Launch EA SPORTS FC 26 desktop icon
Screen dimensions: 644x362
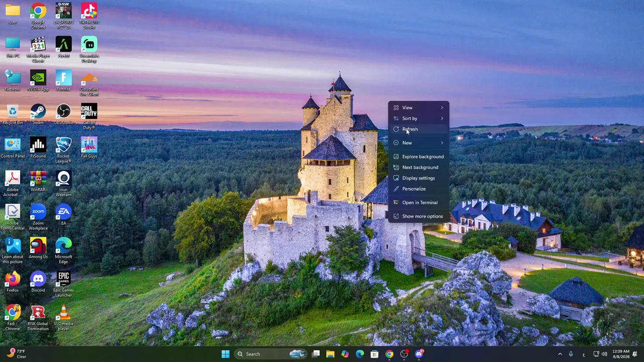pyautogui.click(x=63, y=16)
